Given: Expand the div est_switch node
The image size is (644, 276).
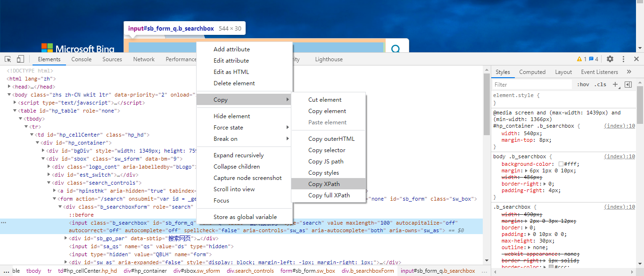Looking at the screenshot, I should click(x=49, y=175).
